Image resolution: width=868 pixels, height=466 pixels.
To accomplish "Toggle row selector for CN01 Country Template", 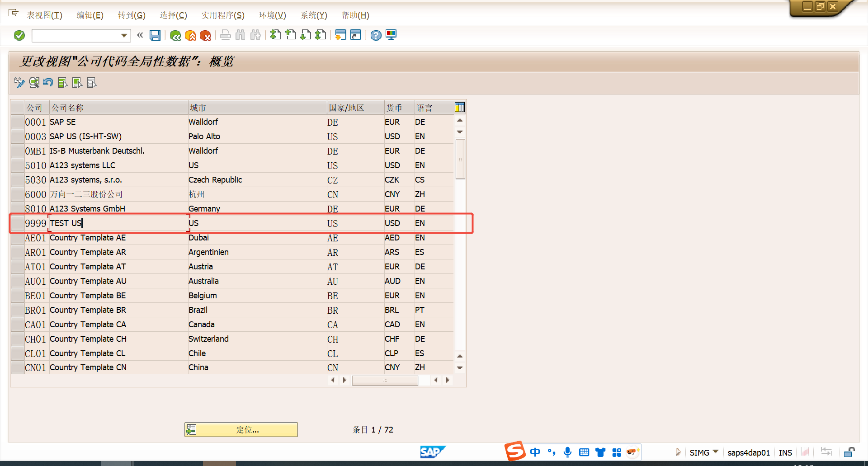I will [x=18, y=367].
